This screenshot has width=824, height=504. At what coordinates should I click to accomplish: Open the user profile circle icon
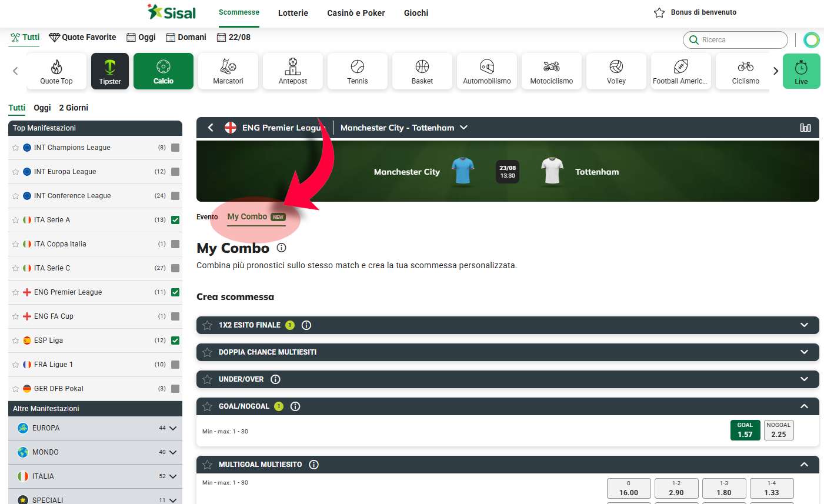click(812, 40)
